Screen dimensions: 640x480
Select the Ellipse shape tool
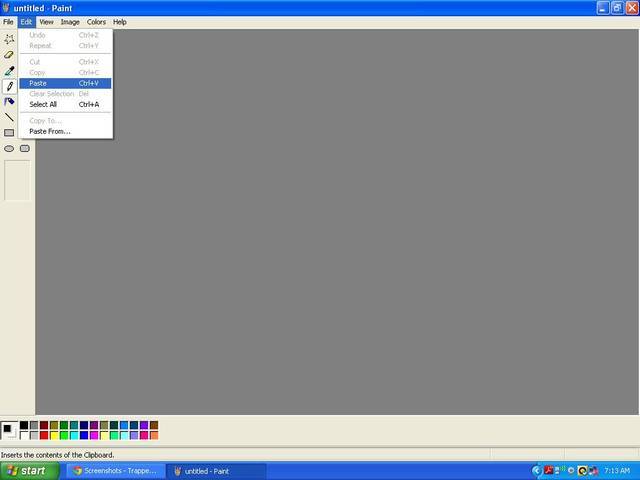tap(9, 149)
